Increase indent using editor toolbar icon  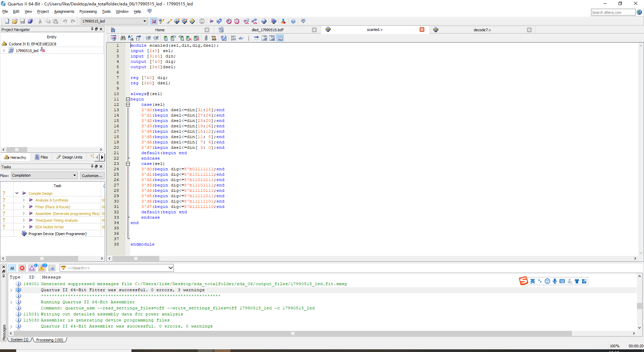tap(148, 38)
